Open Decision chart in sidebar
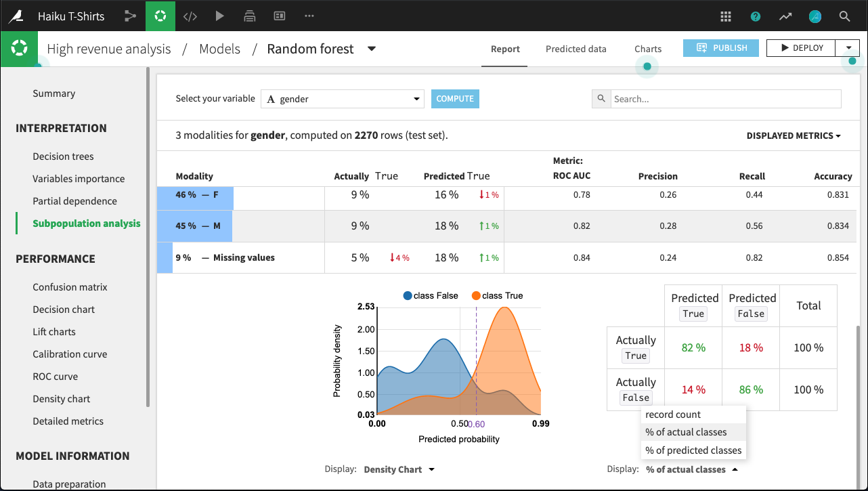This screenshot has width=868, height=491. [x=64, y=309]
